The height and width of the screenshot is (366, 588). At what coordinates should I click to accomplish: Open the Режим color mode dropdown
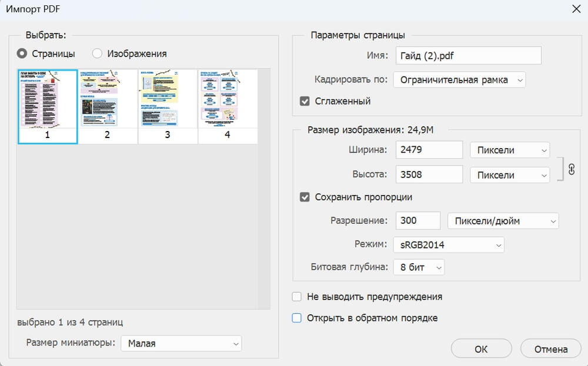point(449,244)
